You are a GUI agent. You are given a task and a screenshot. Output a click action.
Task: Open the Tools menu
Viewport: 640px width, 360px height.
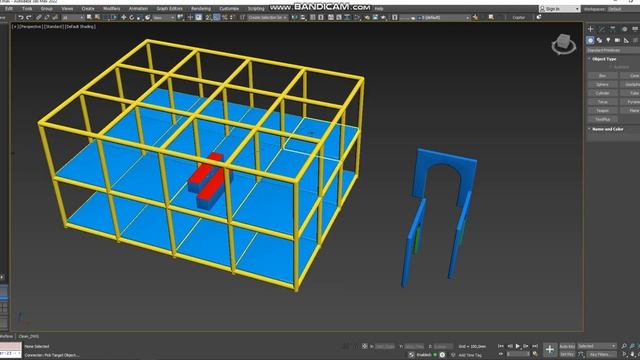point(27,9)
